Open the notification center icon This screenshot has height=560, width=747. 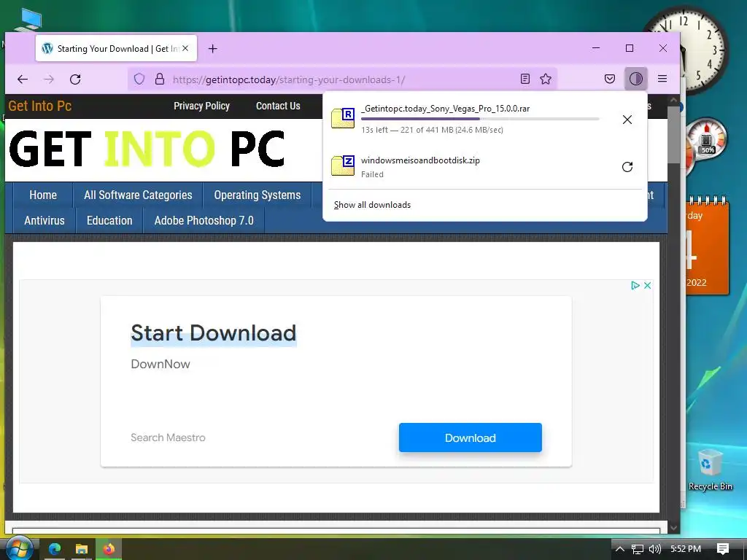pos(723,549)
